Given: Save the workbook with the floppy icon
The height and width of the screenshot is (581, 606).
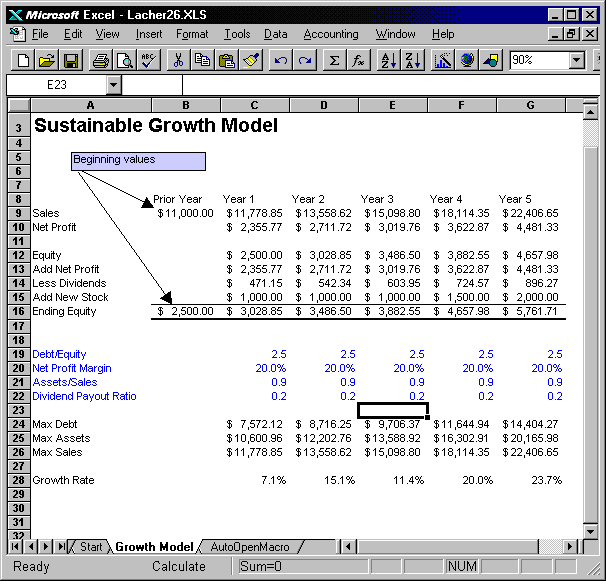Looking at the screenshot, I should 71,60.
